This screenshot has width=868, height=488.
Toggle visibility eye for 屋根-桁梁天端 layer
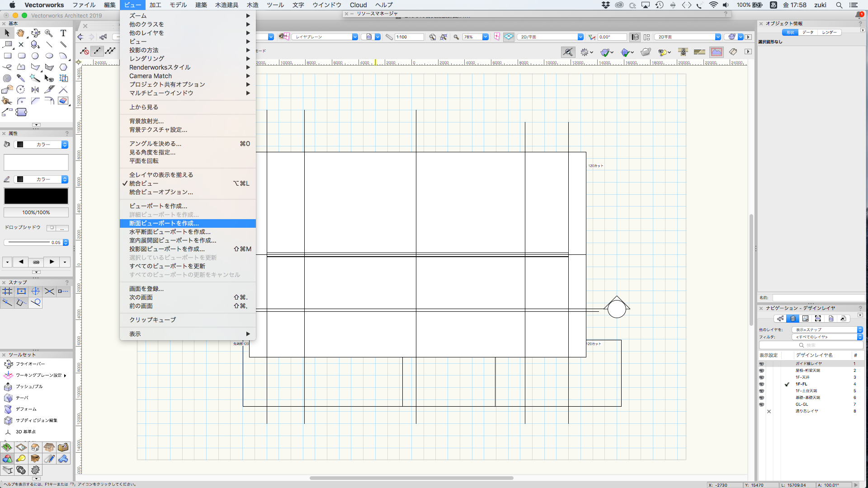click(761, 371)
